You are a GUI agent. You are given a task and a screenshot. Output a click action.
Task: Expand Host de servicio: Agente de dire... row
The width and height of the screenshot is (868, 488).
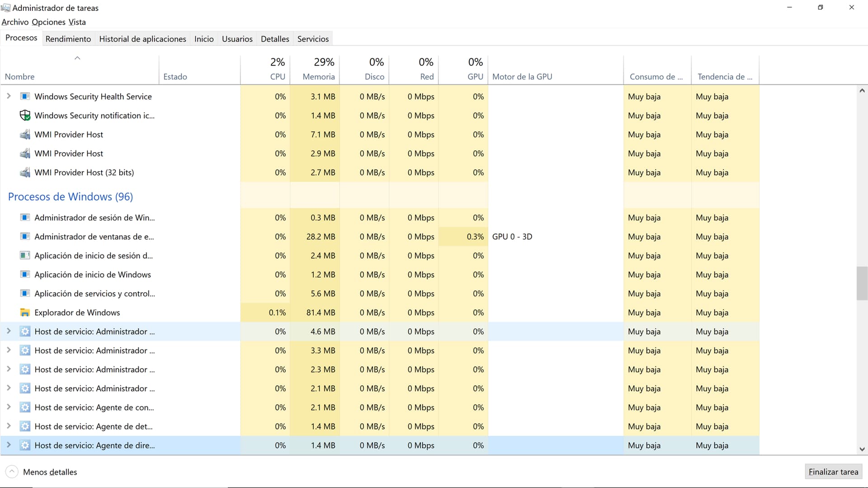(x=9, y=445)
